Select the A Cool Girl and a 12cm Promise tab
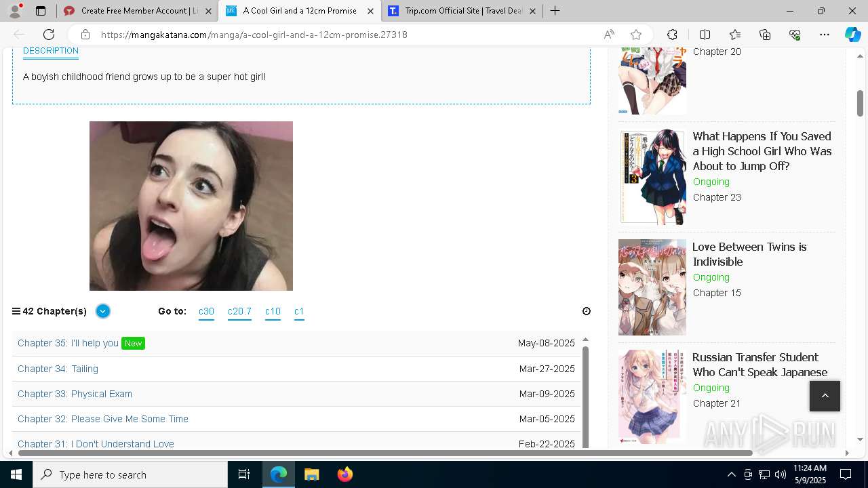 click(299, 11)
